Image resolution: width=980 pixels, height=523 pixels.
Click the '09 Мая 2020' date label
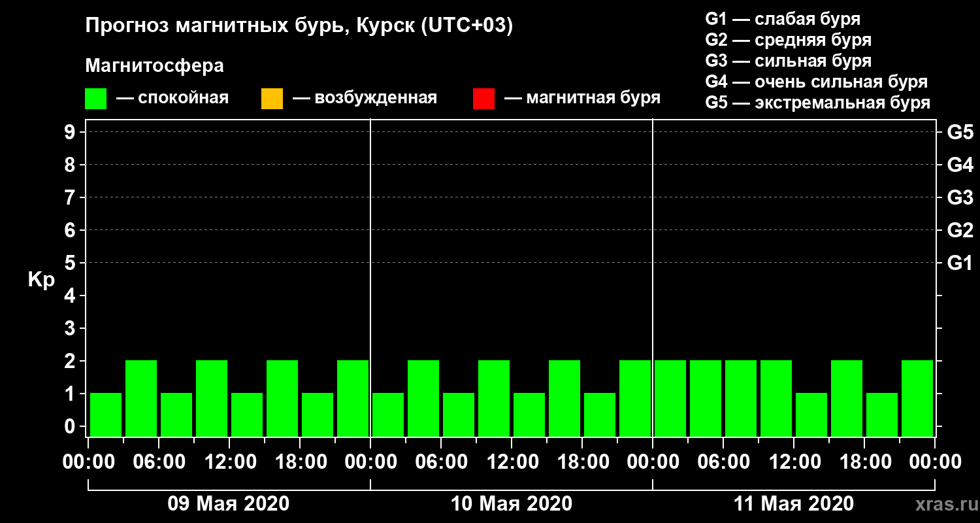(229, 504)
